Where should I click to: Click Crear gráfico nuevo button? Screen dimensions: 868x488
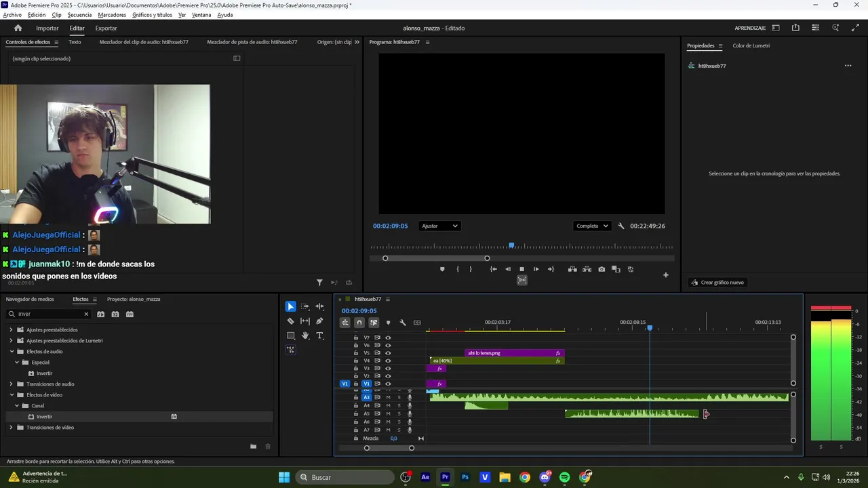717,283
